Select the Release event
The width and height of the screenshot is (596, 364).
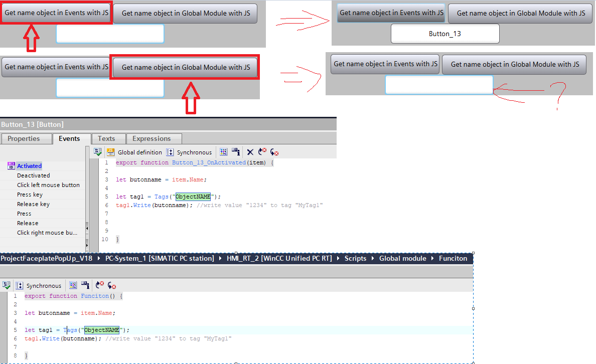pos(28,223)
